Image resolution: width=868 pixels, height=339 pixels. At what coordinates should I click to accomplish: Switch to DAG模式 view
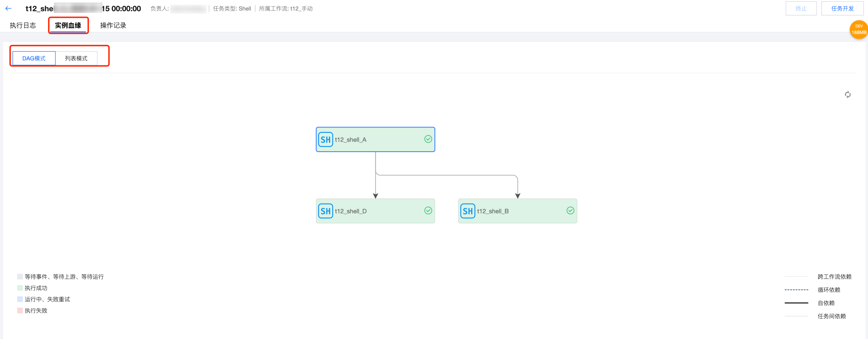click(x=34, y=58)
